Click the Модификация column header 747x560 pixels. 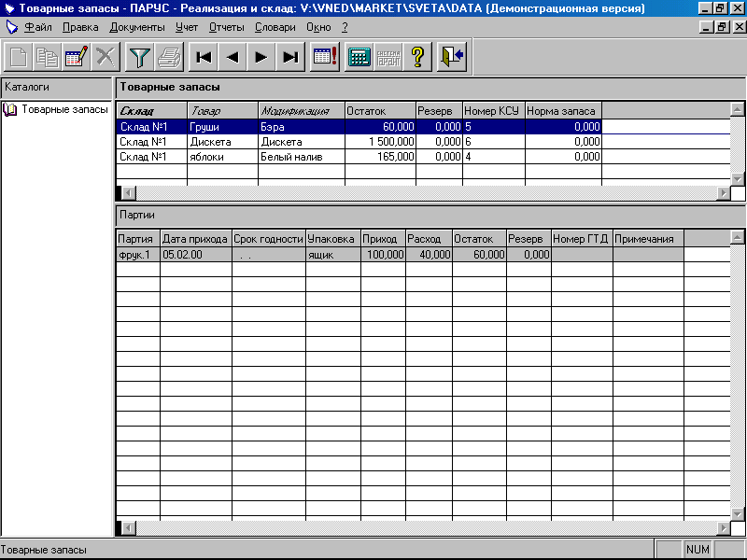[301, 111]
